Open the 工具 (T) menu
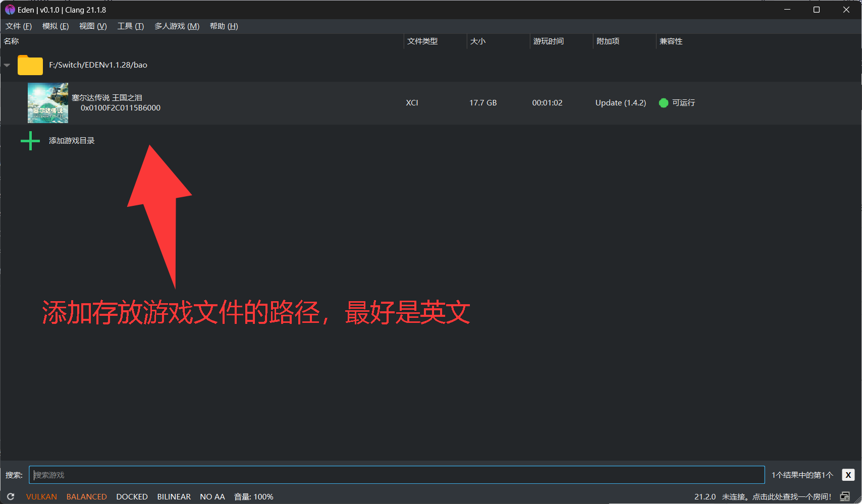The image size is (862, 504). (130, 26)
